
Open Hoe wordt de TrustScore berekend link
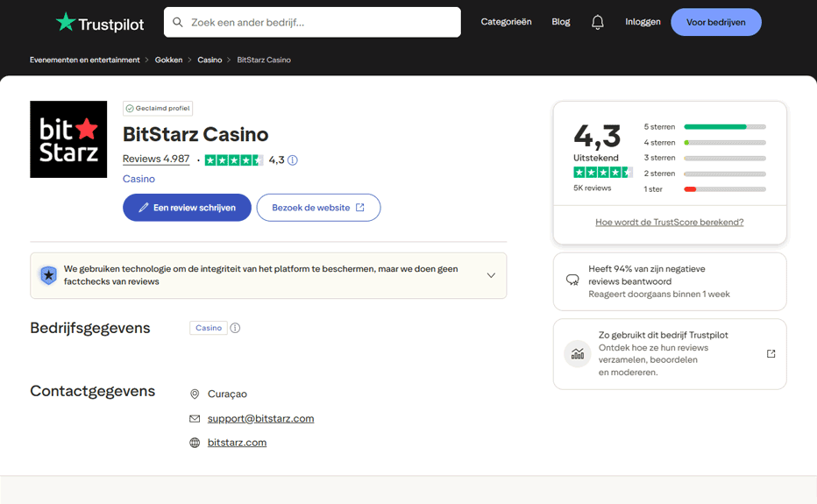[x=670, y=222]
